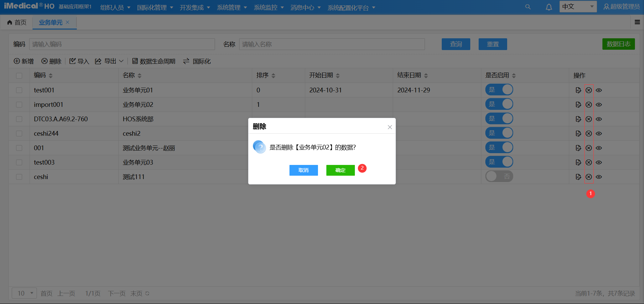Click the delete icon for test001 row
The image size is (644, 304).
589,90
